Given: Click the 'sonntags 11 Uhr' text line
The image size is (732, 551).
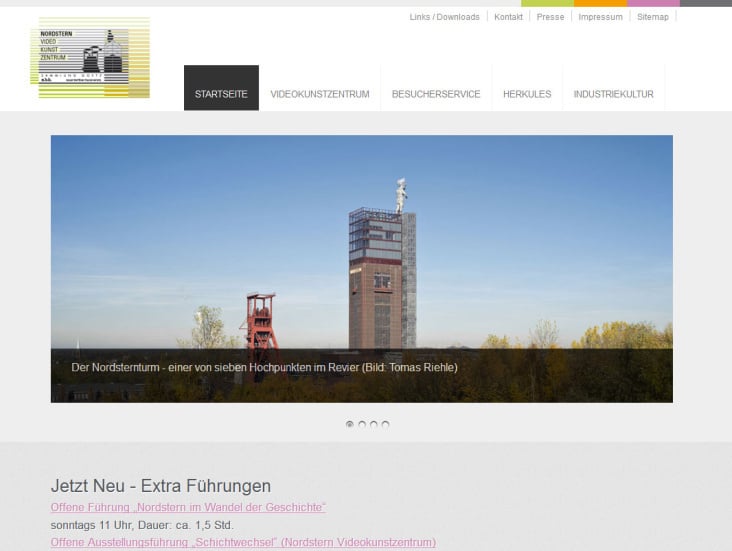Looking at the screenshot, I should [x=142, y=525].
